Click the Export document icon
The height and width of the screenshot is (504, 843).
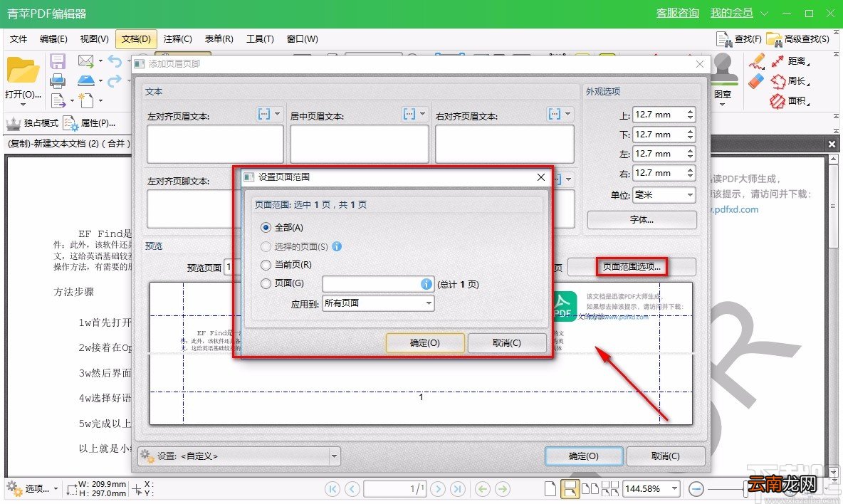point(58,100)
